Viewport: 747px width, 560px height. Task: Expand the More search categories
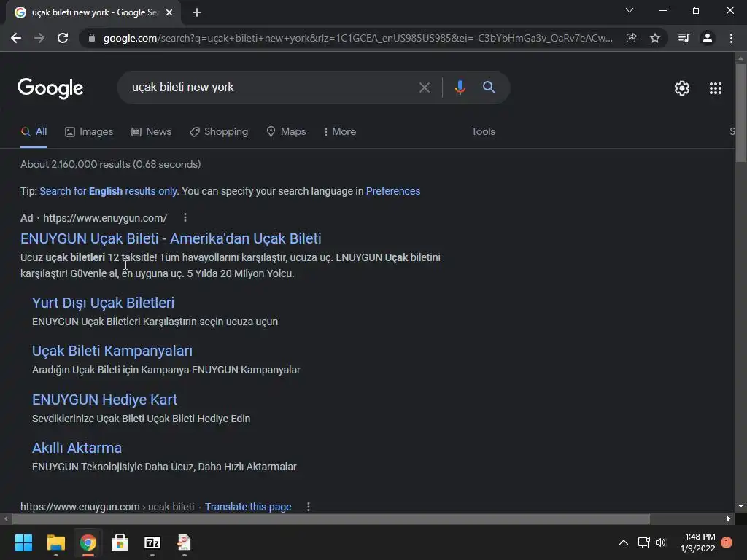click(x=340, y=132)
